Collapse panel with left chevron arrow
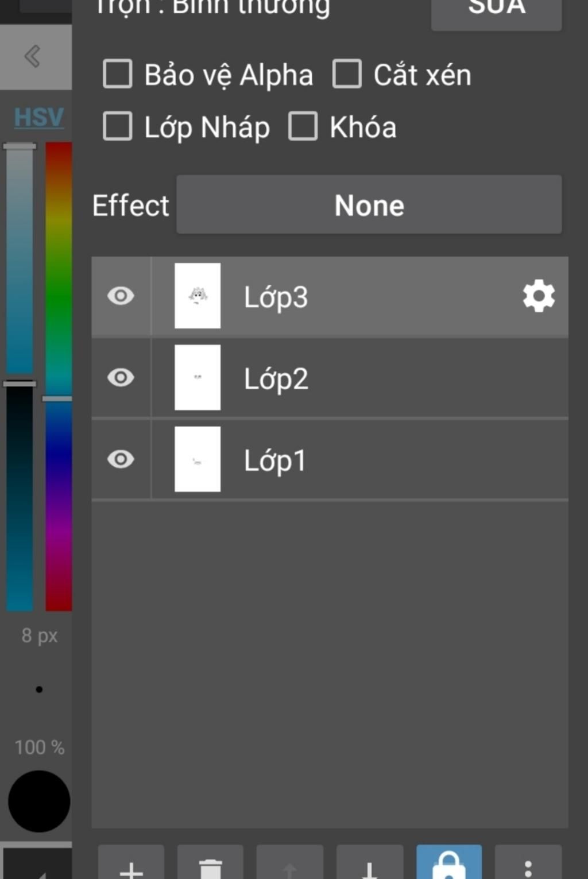 pos(33,56)
